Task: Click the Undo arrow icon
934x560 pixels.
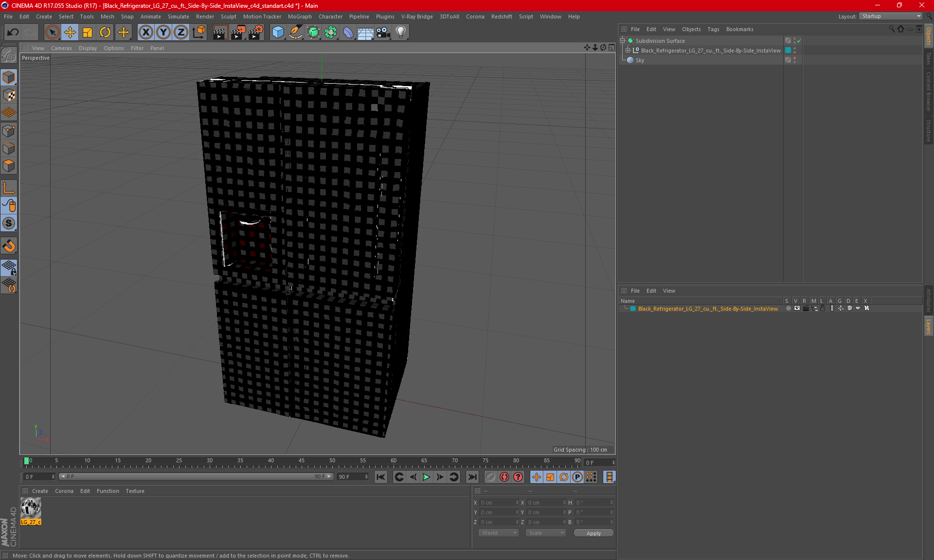Action: (13, 32)
